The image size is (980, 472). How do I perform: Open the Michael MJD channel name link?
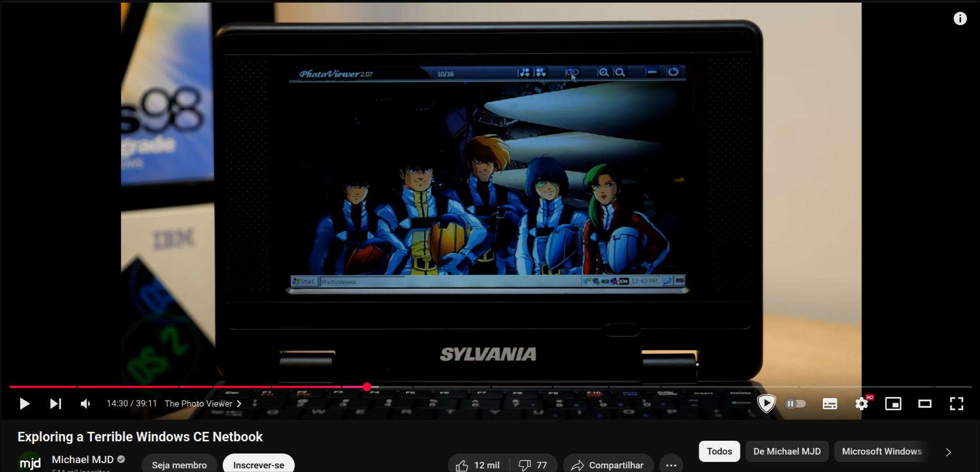tap(83, 460)
